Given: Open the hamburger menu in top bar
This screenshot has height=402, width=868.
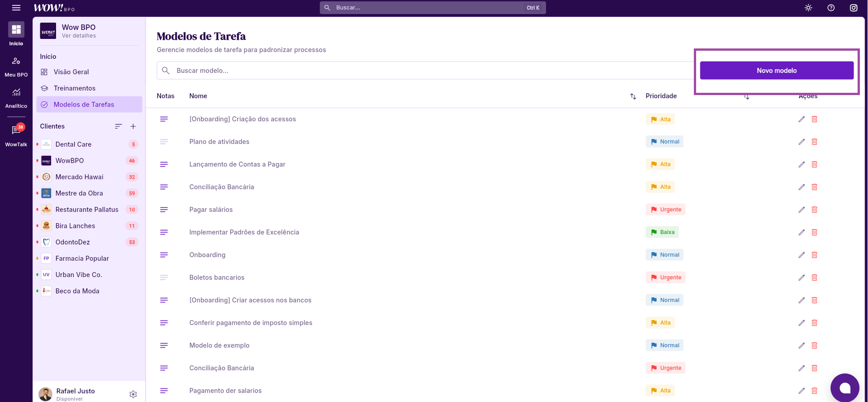Looking at the screenshot, I should point(16,8).
